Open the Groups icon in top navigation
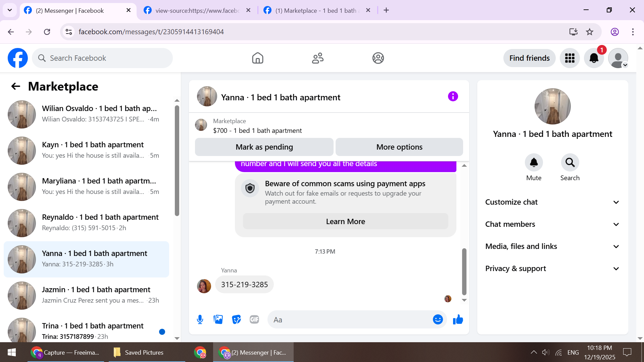The width and height of the screenshot is (644, 362). [x=378, y=58]
